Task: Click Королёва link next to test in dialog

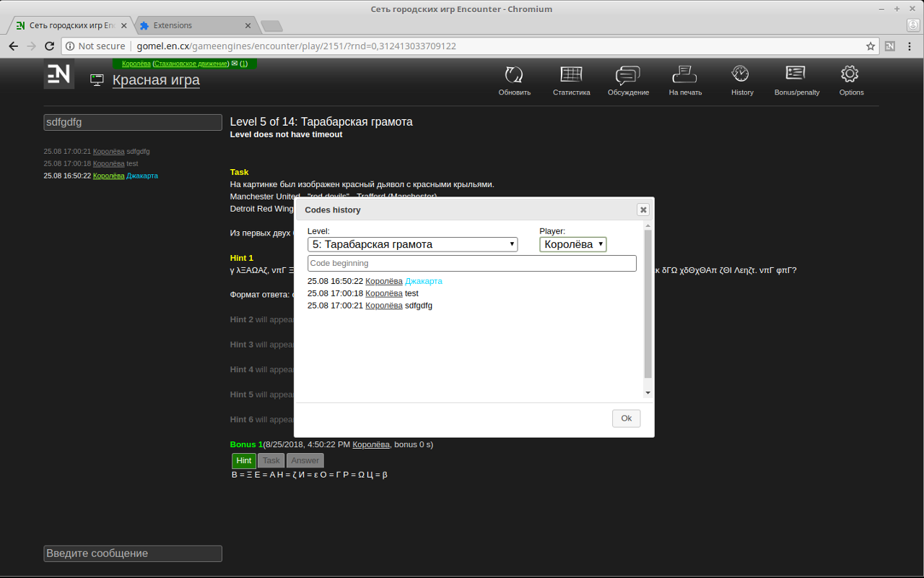Action: click(x=384, y=293)
